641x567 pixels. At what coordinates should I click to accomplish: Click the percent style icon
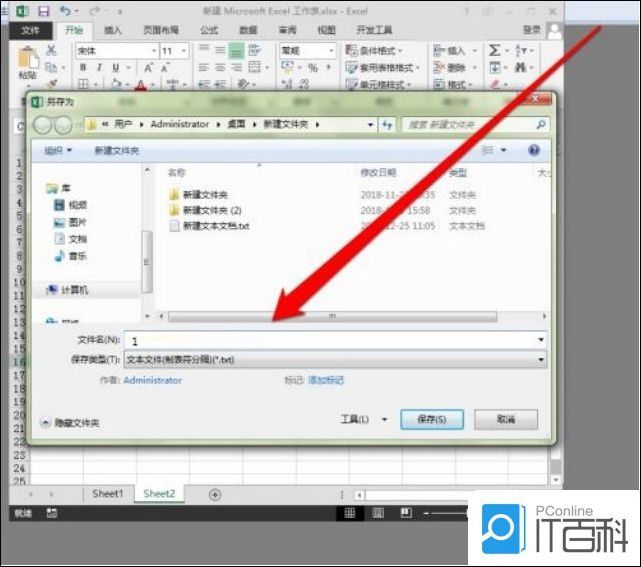pos(313,68)
